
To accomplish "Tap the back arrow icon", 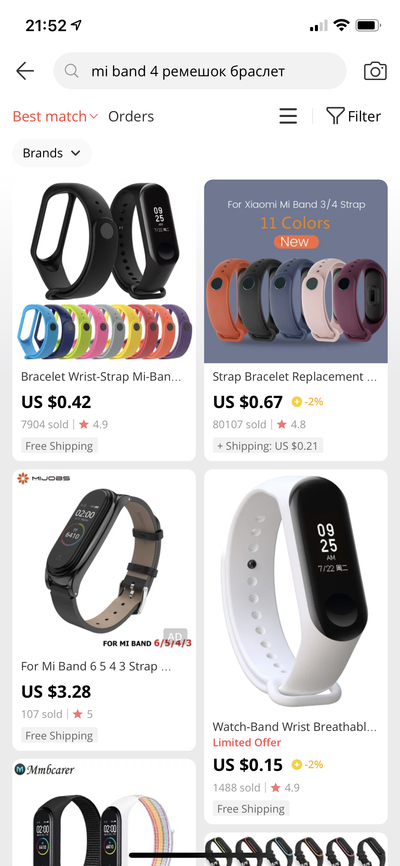I will click(x=25, y=71).
